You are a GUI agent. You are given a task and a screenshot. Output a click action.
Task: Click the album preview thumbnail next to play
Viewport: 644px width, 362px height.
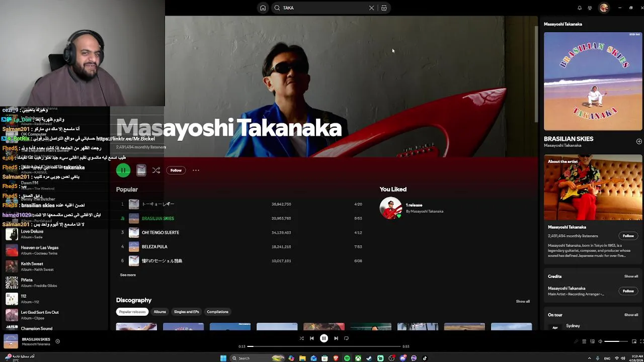pos(141,170)
